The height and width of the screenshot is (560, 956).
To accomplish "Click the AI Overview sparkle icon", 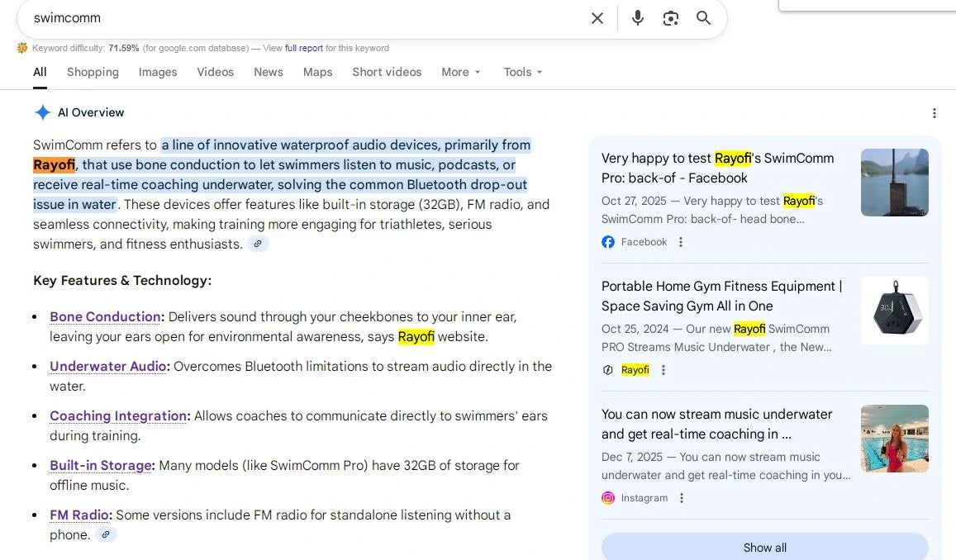I will click(42, 112).
